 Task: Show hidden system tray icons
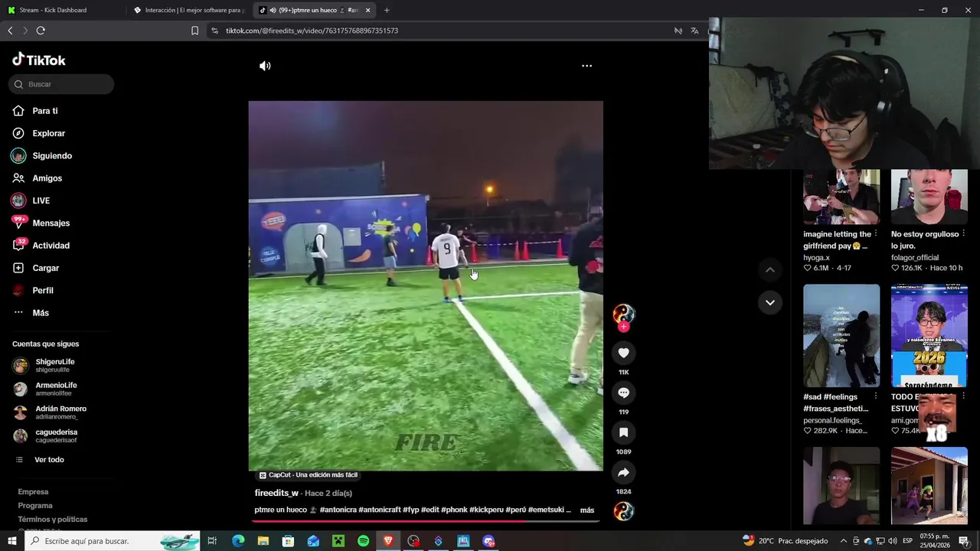(x=844, y=541)
